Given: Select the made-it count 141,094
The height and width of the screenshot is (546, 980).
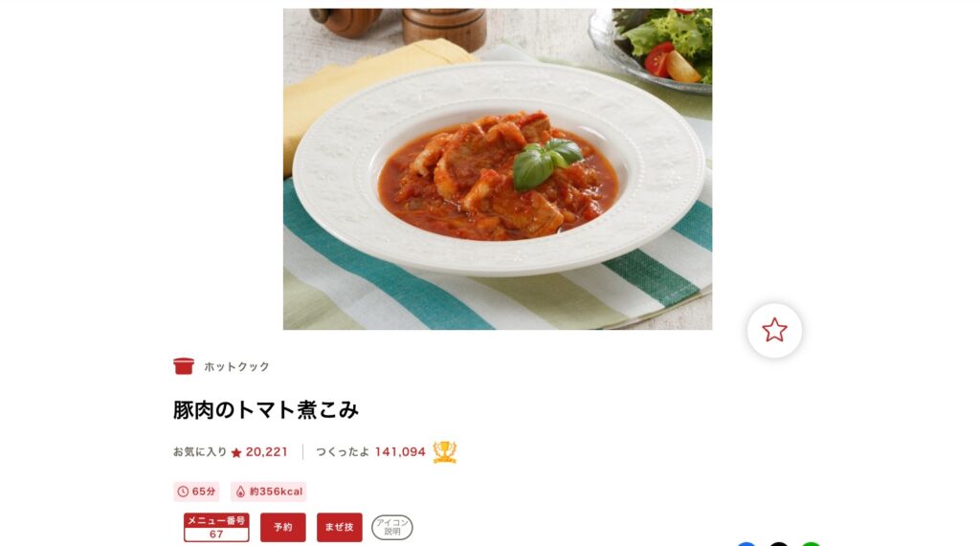Looking at the screenshot, I should click(x=400, y=451).
